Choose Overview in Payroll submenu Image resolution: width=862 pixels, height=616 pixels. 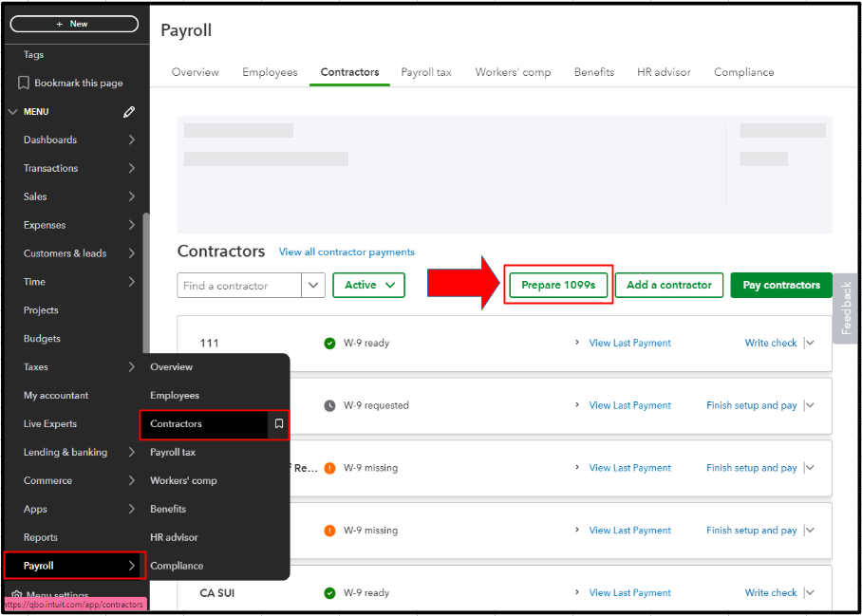171,366
